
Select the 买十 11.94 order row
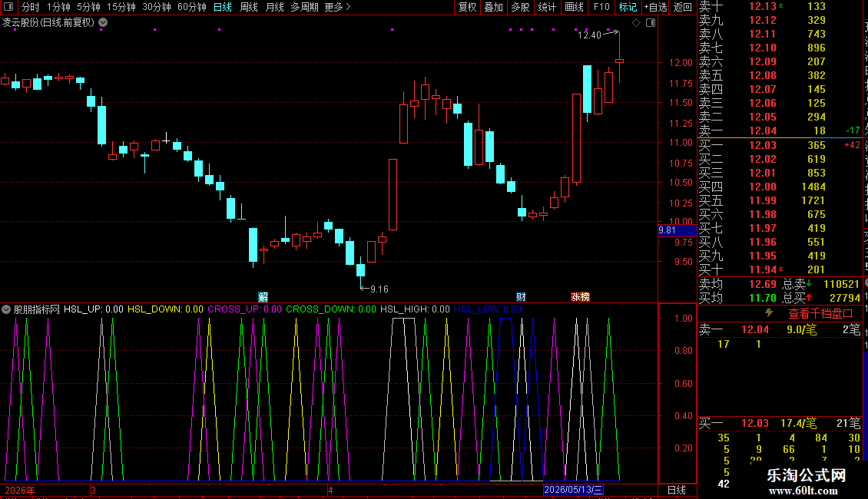[780, 270]
